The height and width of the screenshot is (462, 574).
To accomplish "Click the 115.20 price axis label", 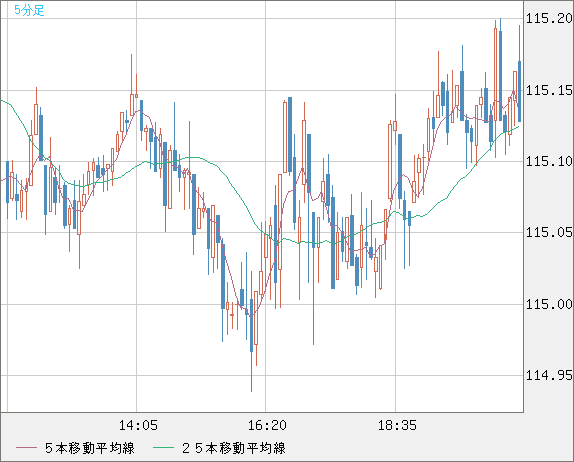I will click(x=549, y=18).
